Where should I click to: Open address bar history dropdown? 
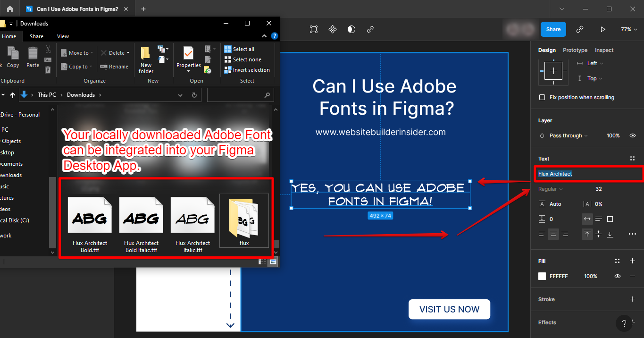(x=180, y=95)
